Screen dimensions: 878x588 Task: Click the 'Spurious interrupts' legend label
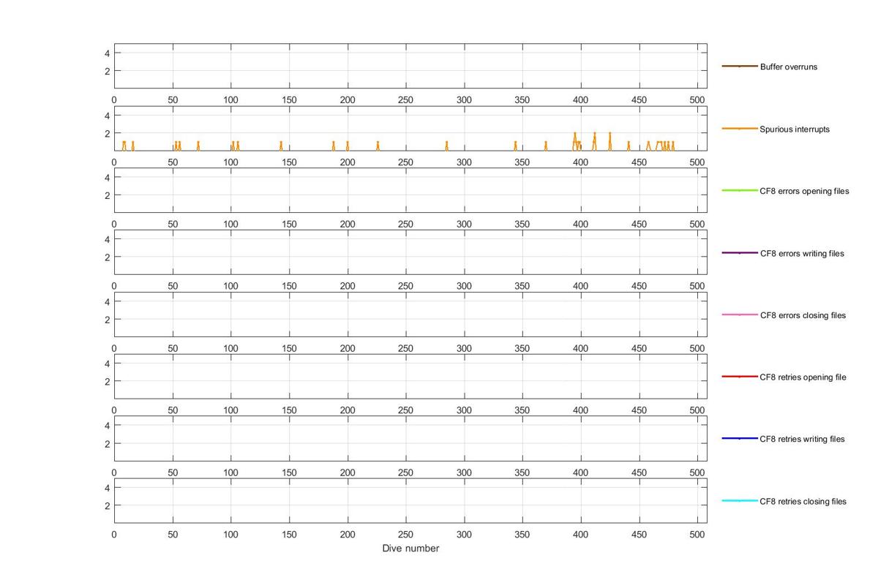click(795, 129)
